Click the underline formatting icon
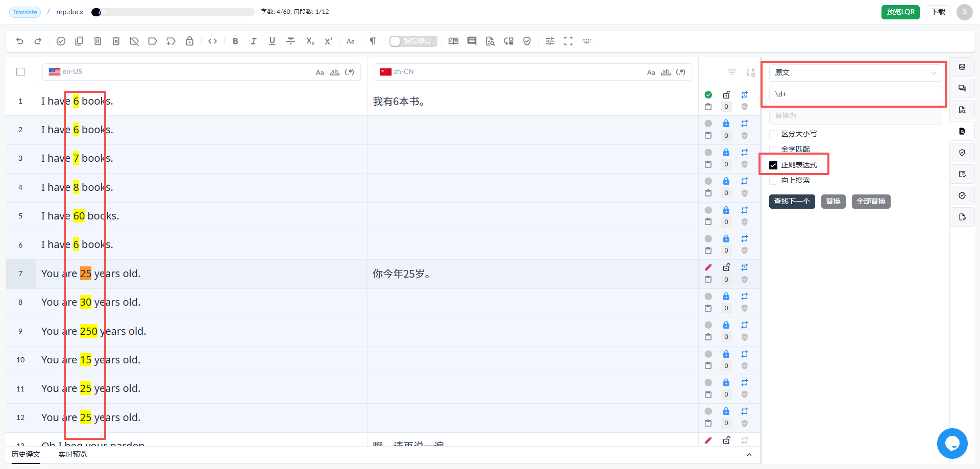 click(x=272, y=41)
